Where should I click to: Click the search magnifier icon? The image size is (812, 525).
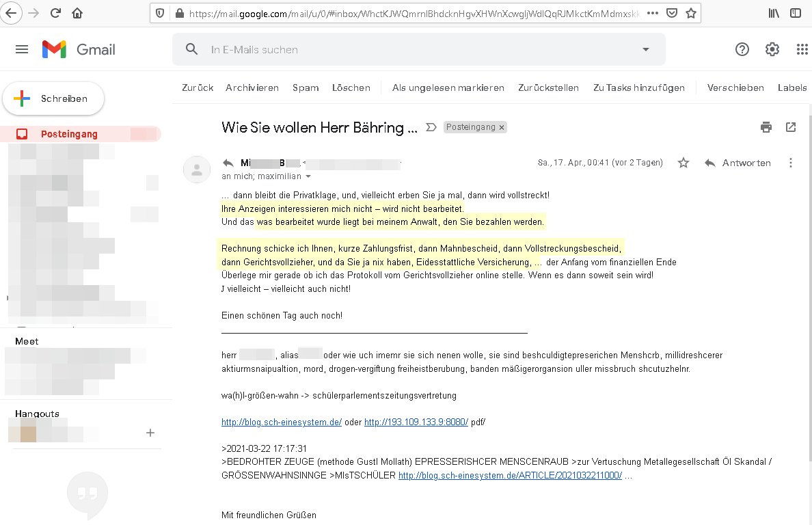[x=191, y=49]
